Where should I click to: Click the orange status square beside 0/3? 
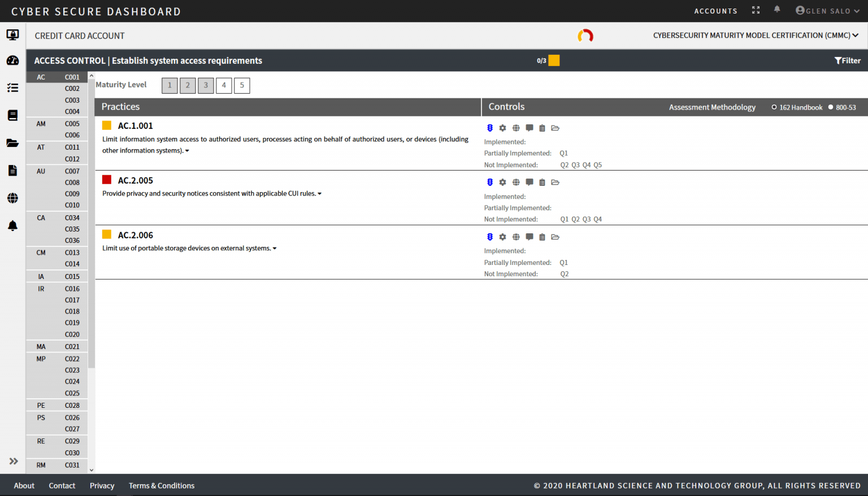pos(554,60)
